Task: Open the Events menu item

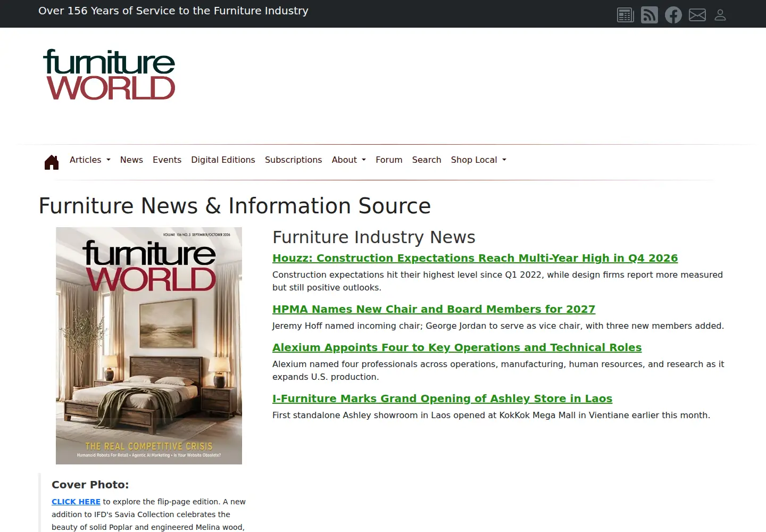Action: (x=167, y=160)
